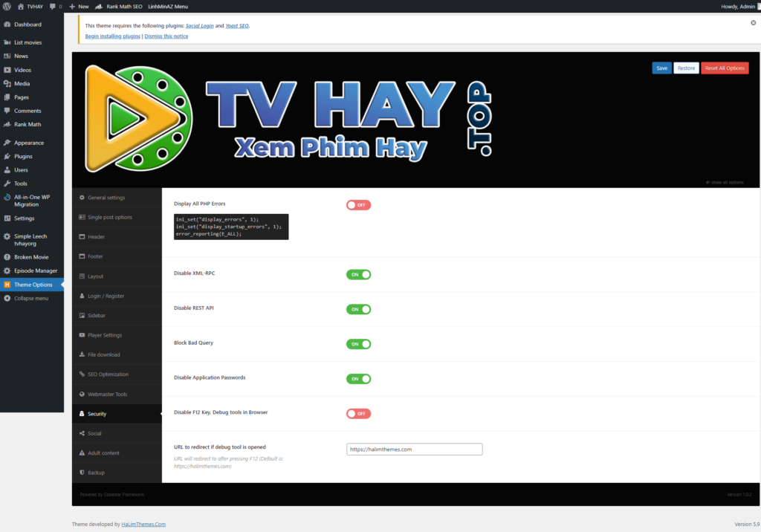Click Dismiss this notice link

tap(166, 36)
